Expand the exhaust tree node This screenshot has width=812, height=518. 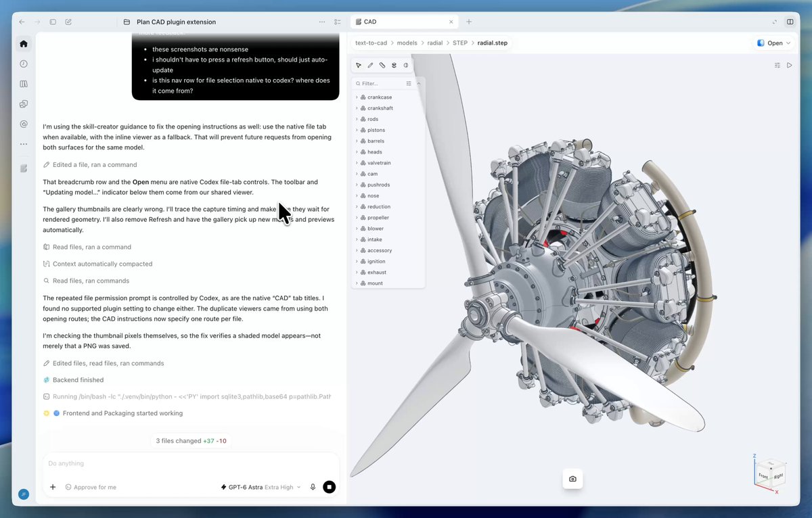[357, 273]
